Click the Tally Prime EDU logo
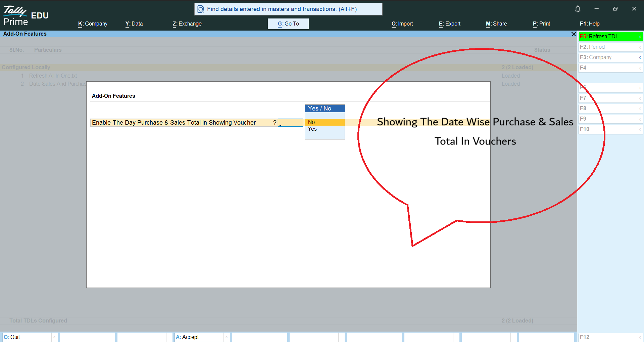The image size is (644, 342). click(x=26, y=16)
